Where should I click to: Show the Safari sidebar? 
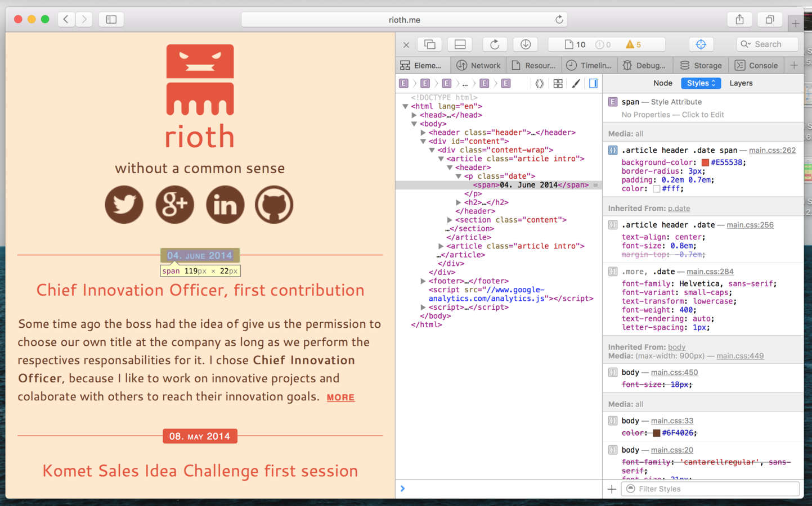point(111,19)
